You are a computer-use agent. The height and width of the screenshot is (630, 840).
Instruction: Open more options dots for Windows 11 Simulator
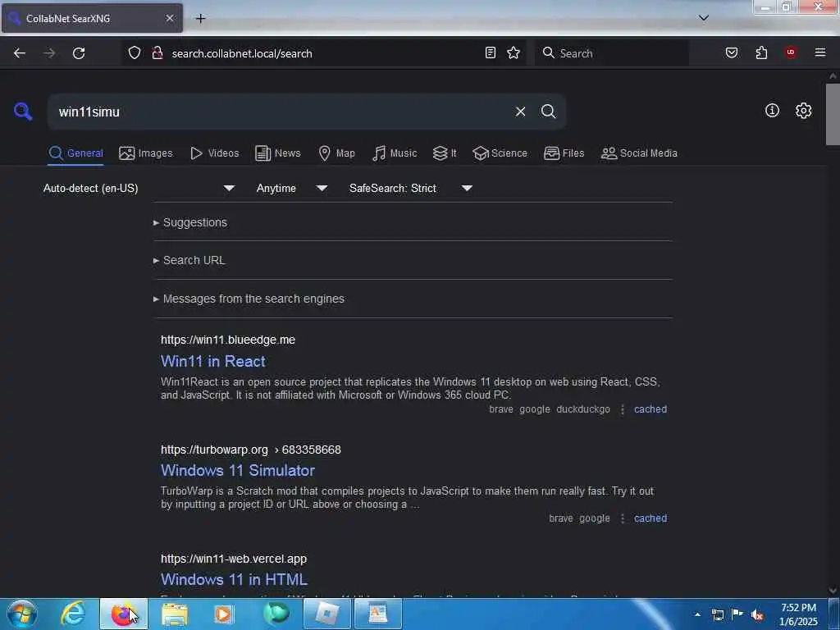point(623,518)
